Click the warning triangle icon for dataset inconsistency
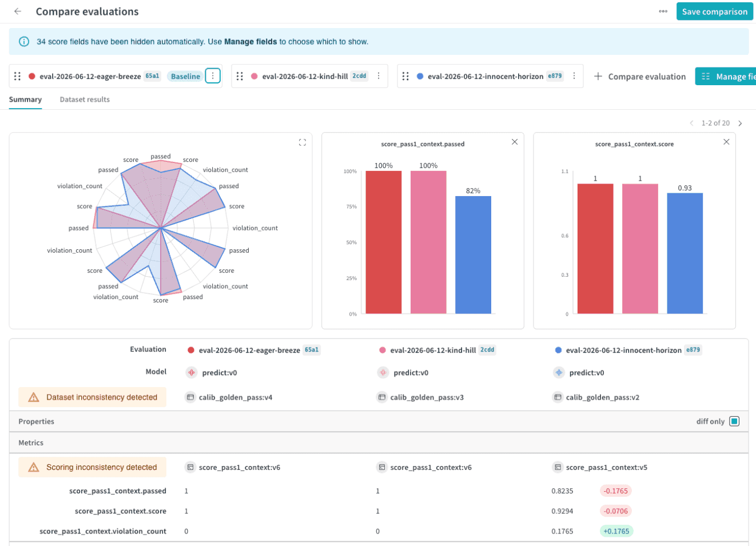Viewport: 756px width, 546px height. coord(34,397)
